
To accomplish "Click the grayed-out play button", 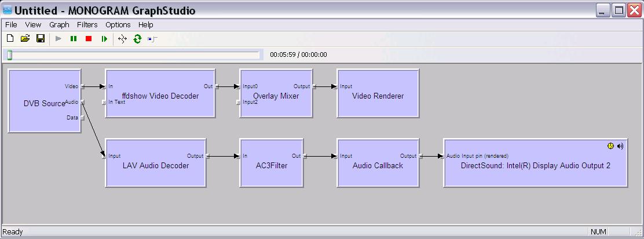I will (58, 39).
